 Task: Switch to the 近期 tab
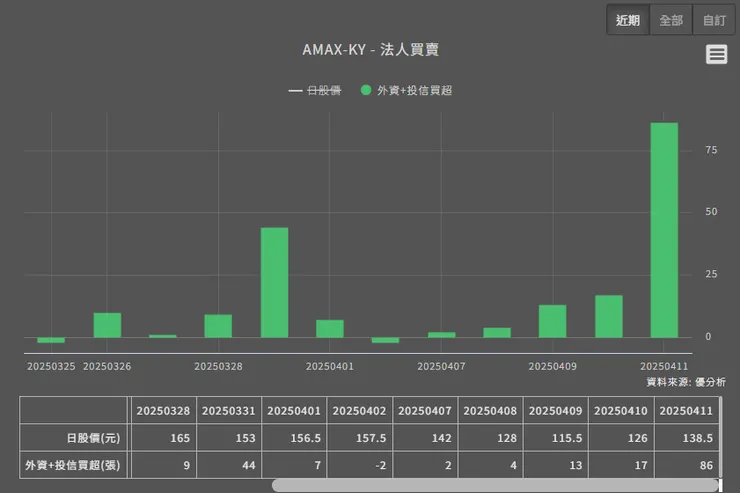click(628, 20)
